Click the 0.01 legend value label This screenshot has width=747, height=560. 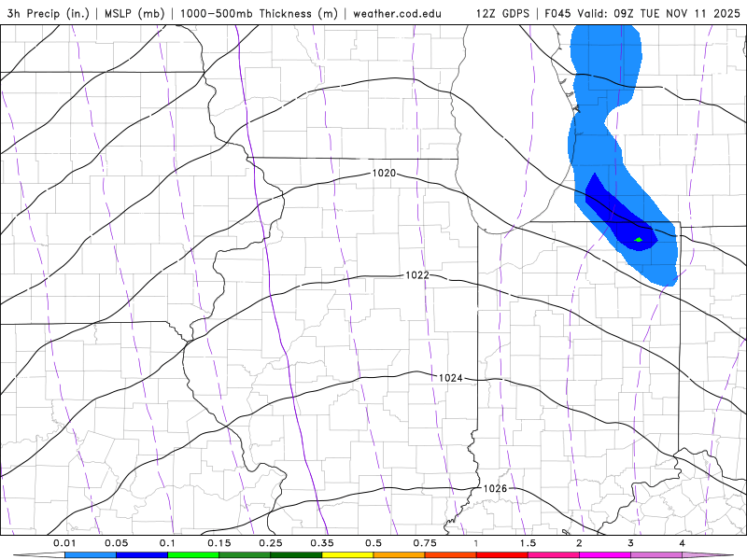click(64, 543)
